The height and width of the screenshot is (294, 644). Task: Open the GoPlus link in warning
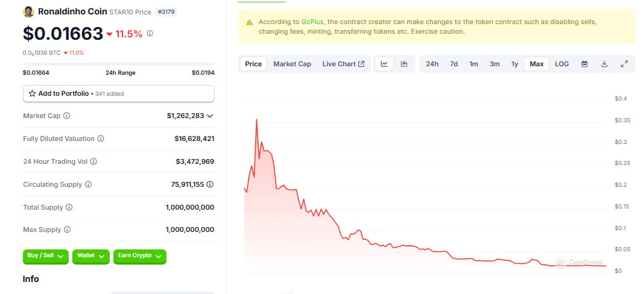click(313, 22)
